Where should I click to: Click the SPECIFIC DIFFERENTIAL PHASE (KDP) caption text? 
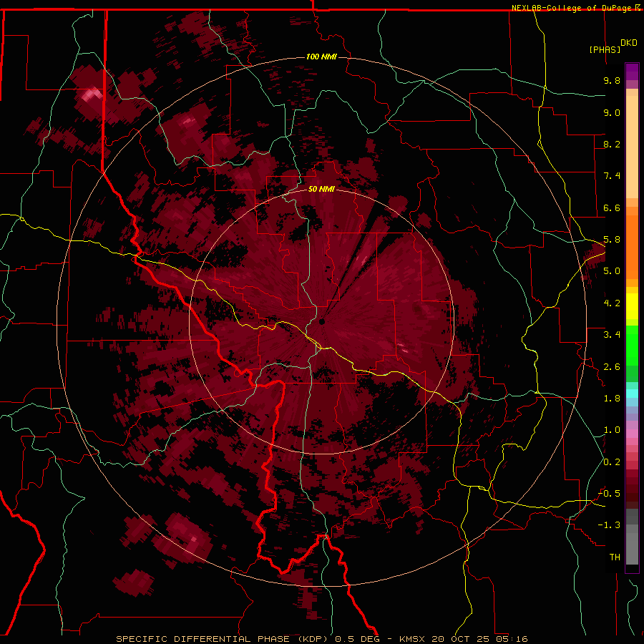pyautogui.click(x=224, y=639)
